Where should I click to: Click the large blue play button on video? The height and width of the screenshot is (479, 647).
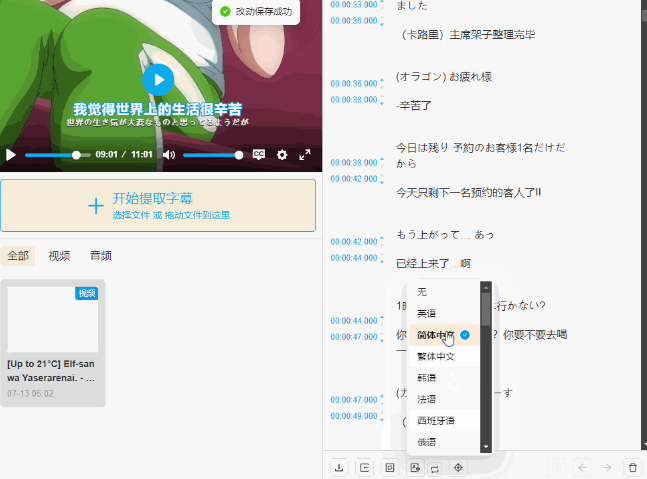click(x=158, y=80)
